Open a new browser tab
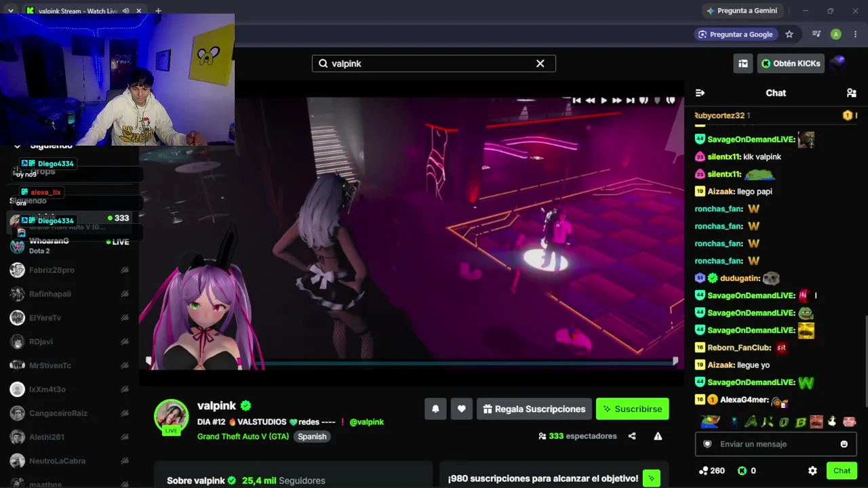The image size is (868, 488). (158, 11)
